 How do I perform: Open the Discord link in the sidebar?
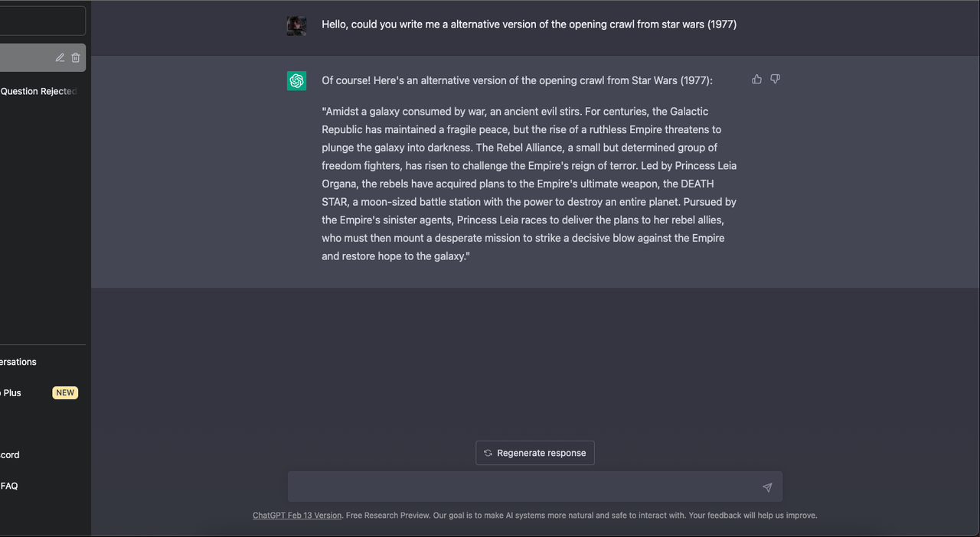[10, 454]
